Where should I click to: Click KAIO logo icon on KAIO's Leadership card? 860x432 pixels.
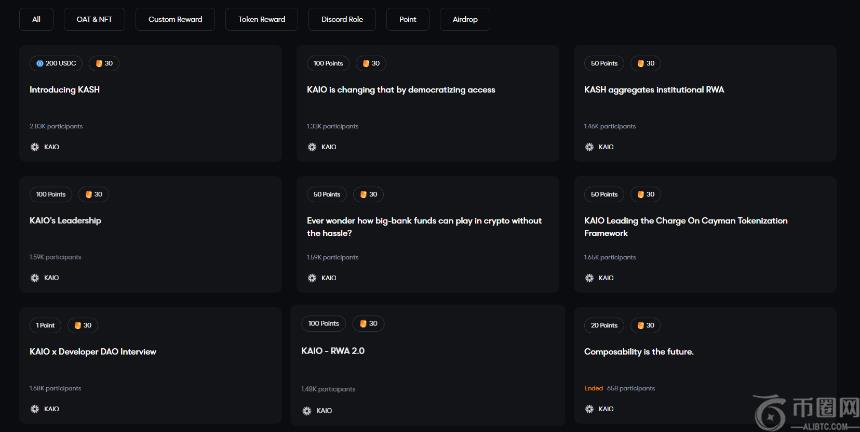click(35, 278)
